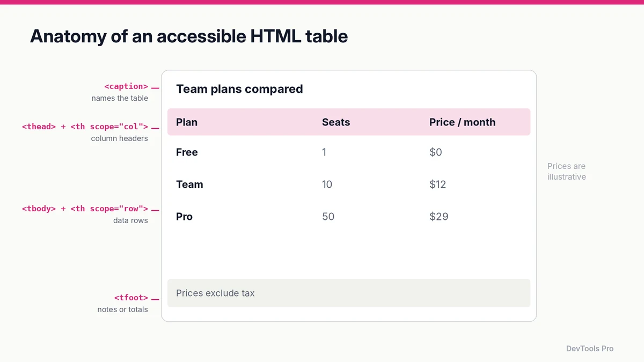Select the '<thead> + <th scope="col">' label

point(85,127)
